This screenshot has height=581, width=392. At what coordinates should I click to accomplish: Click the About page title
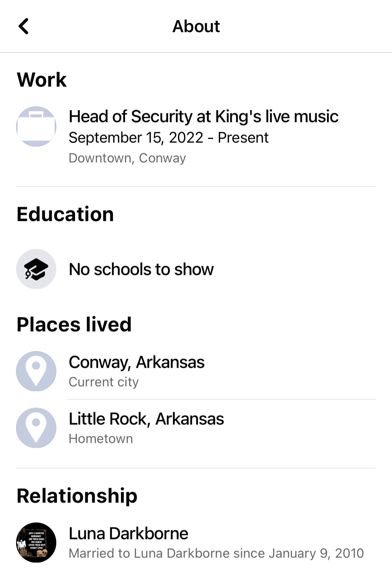click(196, 26)
